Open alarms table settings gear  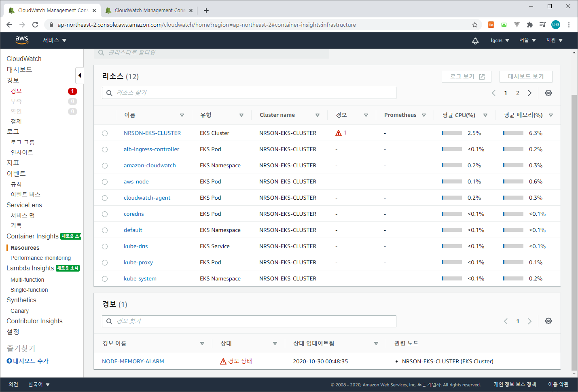548,321
